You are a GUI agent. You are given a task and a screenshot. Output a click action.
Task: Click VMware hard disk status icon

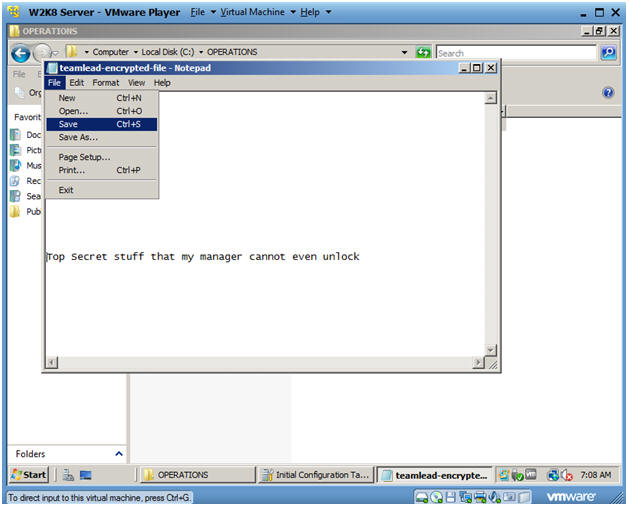pyautogui.click(x=422, y=497)
